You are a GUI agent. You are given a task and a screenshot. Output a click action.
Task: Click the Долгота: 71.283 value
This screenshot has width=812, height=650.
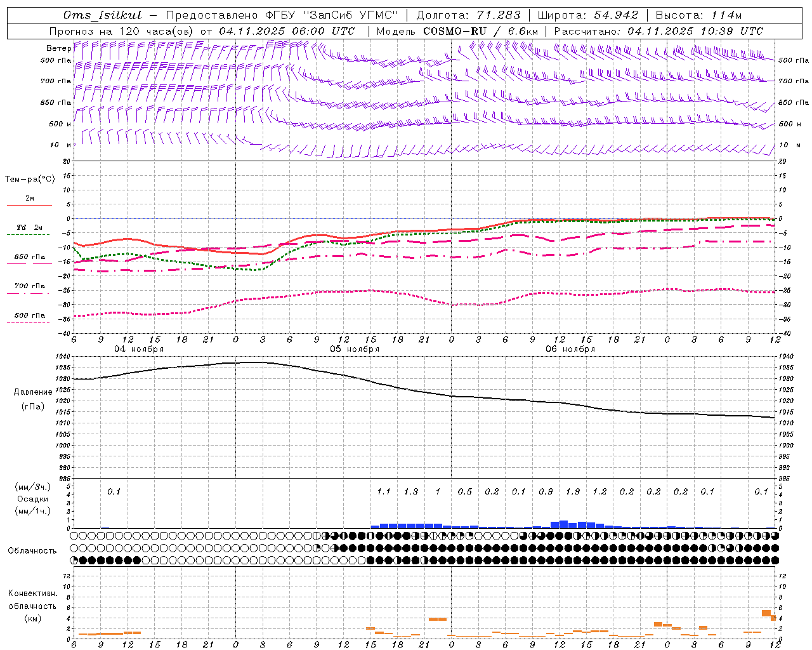click(468, 15)
